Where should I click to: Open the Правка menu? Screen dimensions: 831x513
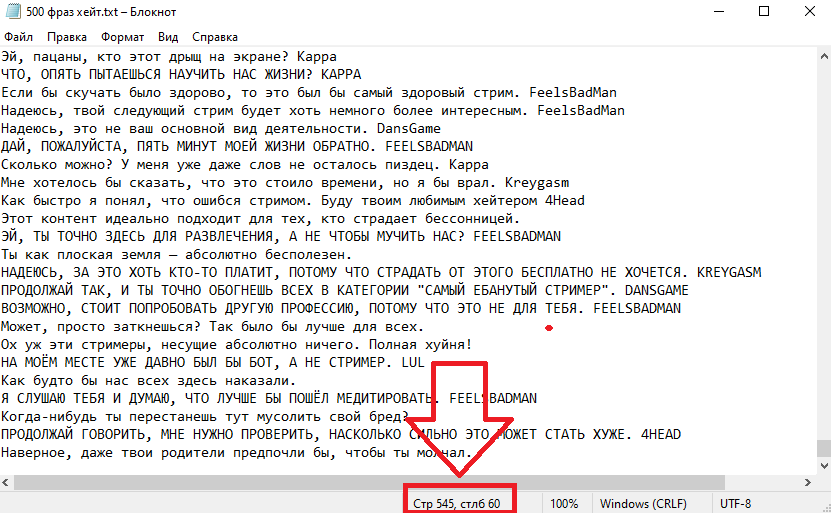pos(67,37)
